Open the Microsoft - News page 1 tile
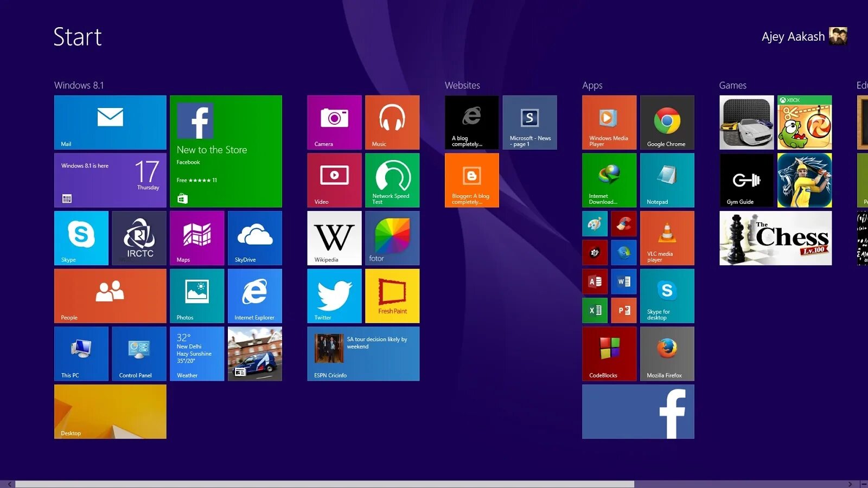The width and height of the screenshot is (868, 488). tap(529, 123)
